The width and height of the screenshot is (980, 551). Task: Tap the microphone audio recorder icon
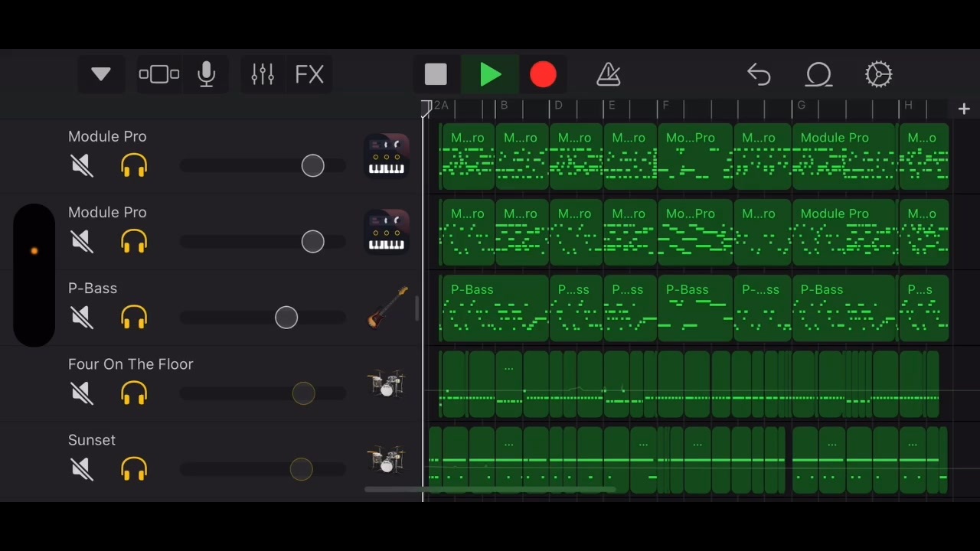point(206,74)
